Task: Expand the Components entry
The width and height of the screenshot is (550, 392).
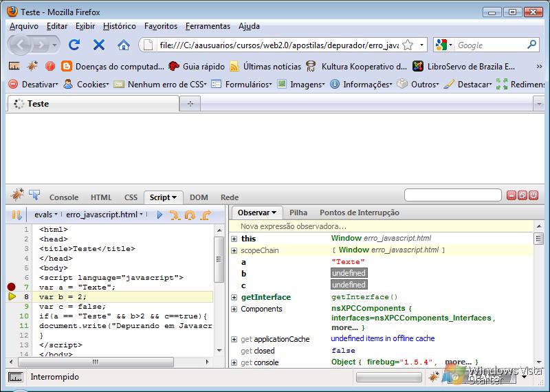Action: [x=234, y=309]
